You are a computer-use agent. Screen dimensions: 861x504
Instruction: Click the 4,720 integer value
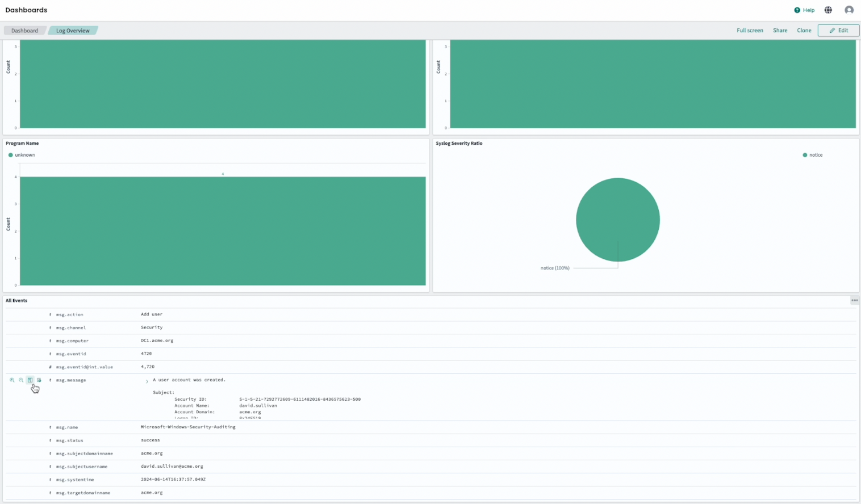pyautogui.click(x=148, y=367)
